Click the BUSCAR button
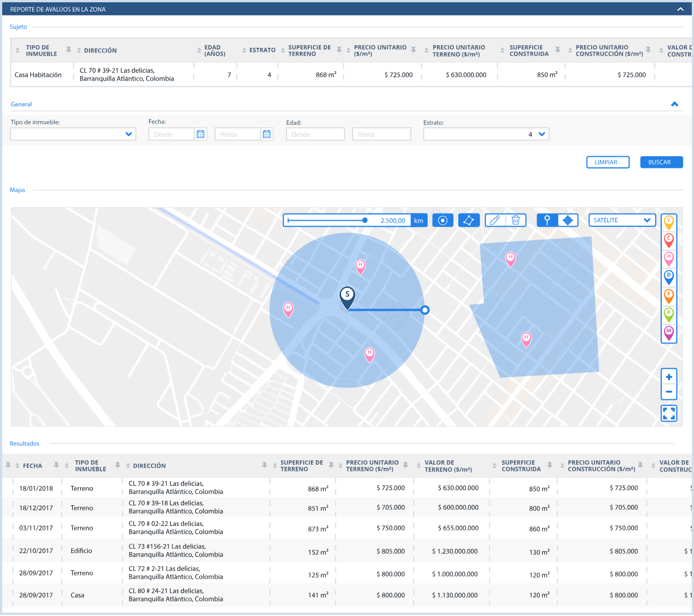The height and width of the screenshot is (616, 694). (x=661, y=162)
